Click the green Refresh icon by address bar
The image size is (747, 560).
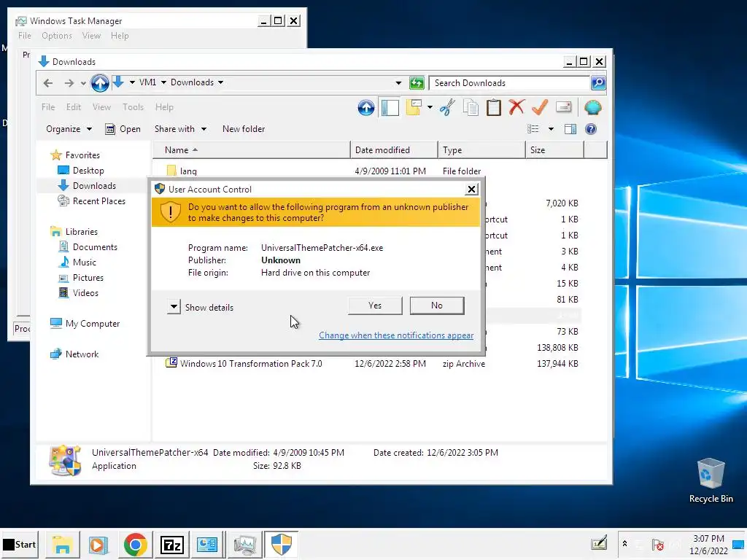(417, 83)
